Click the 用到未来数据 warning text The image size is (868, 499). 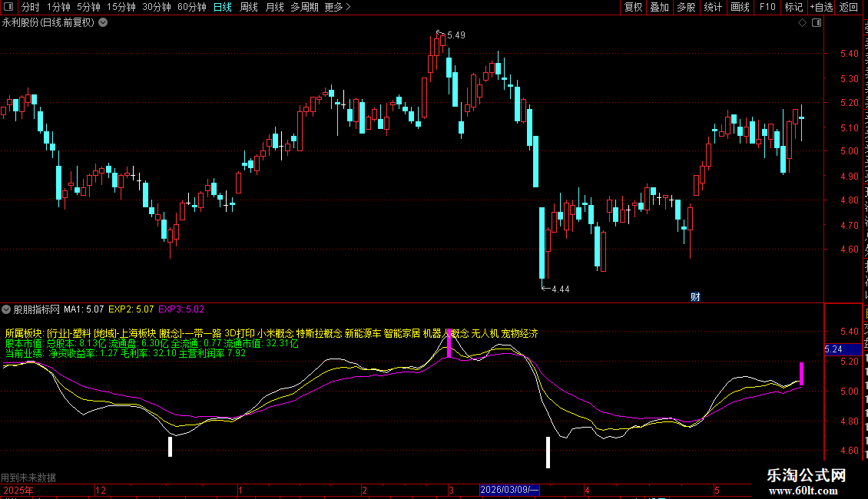pyautogui.click(x=28, y=478)
